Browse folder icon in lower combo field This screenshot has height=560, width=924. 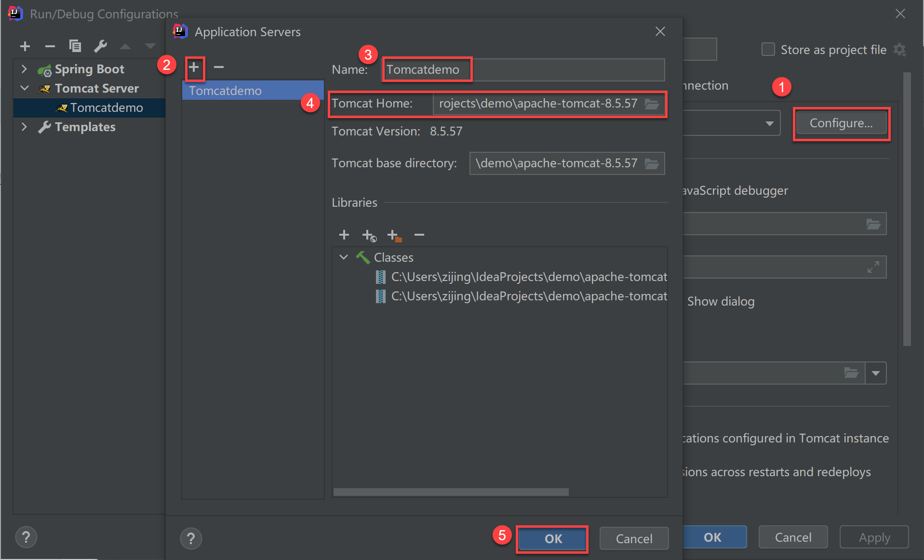click(x=851, y=373)
